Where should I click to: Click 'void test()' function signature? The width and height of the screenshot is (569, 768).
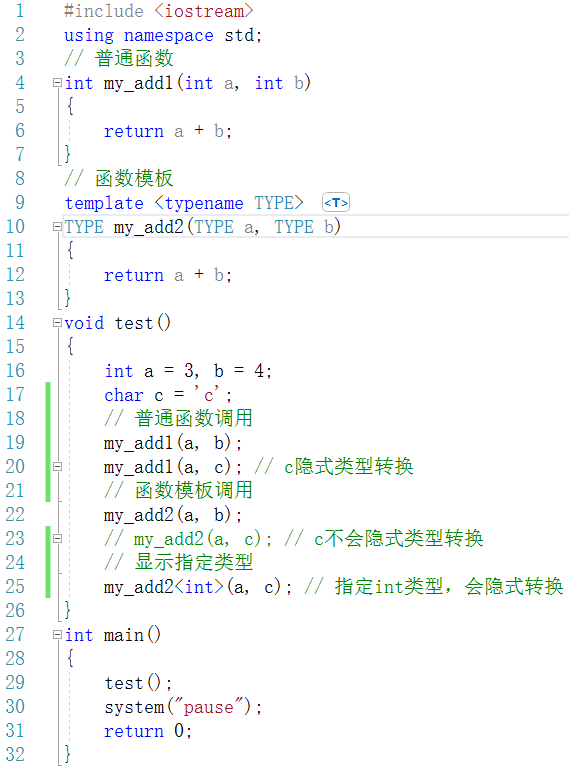[118, 323]
